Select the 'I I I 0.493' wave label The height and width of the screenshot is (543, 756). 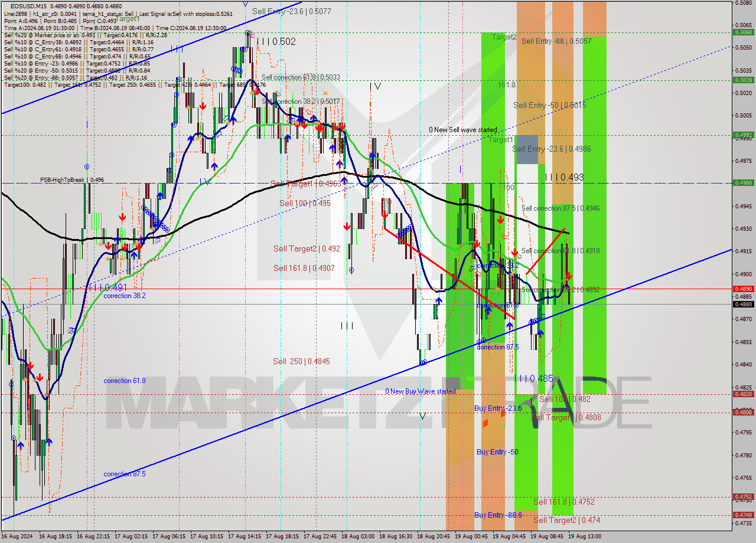tap(564, 177)
